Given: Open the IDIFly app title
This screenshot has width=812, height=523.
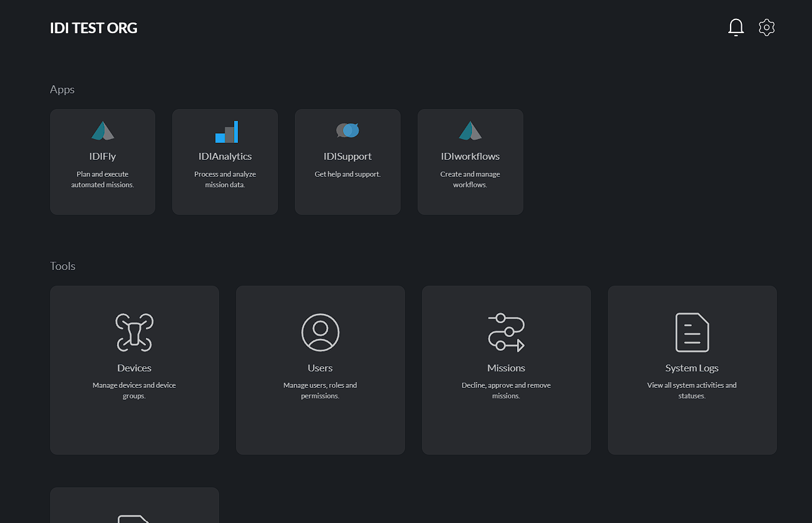Looking at the screenshot, I should pyautogui.click(x=103, y=157).
